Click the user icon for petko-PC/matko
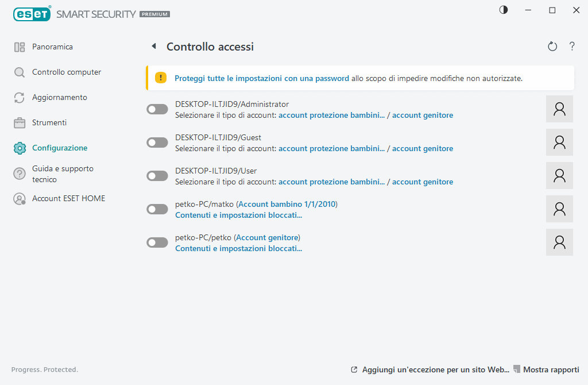 [559, 209]
